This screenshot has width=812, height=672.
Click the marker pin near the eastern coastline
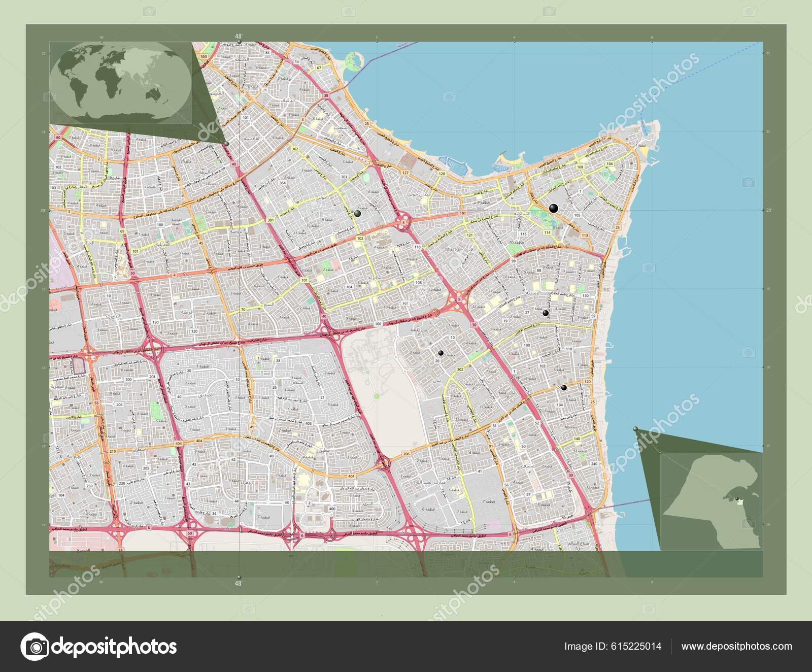pyautogui.click(x=564, y=388)
